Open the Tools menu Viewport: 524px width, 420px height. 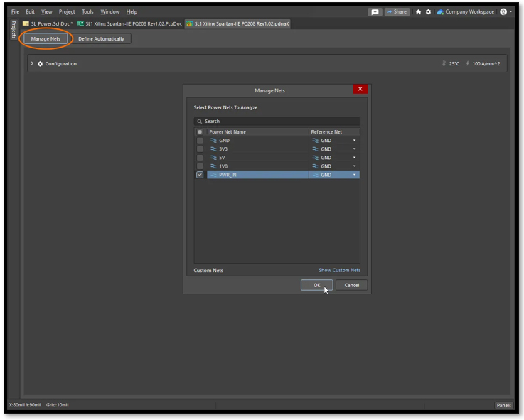87,11
